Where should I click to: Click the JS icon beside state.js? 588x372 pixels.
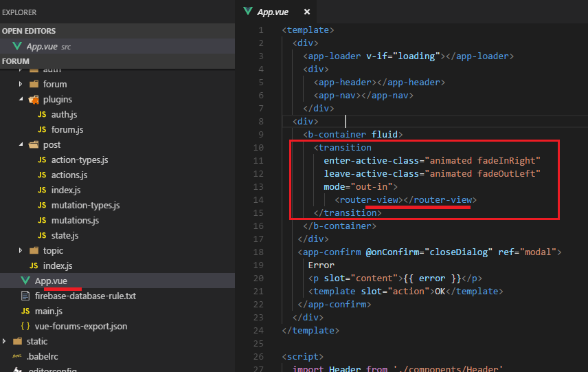tap(42, 235)
